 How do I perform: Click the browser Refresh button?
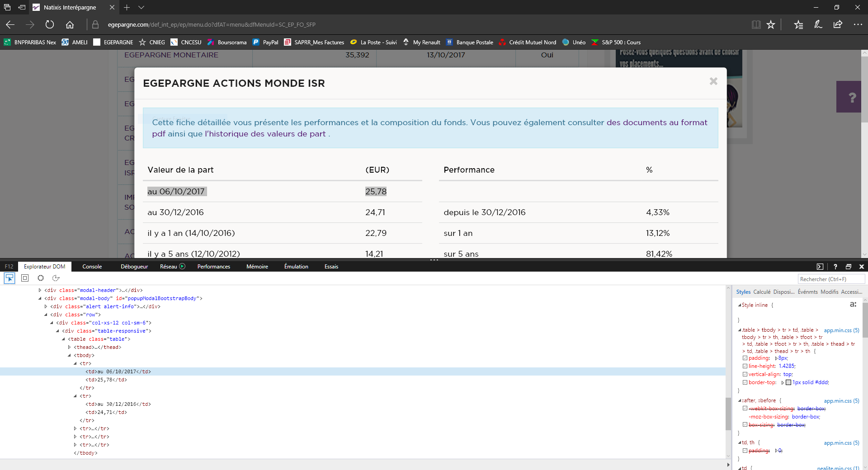tap(50, 25)
